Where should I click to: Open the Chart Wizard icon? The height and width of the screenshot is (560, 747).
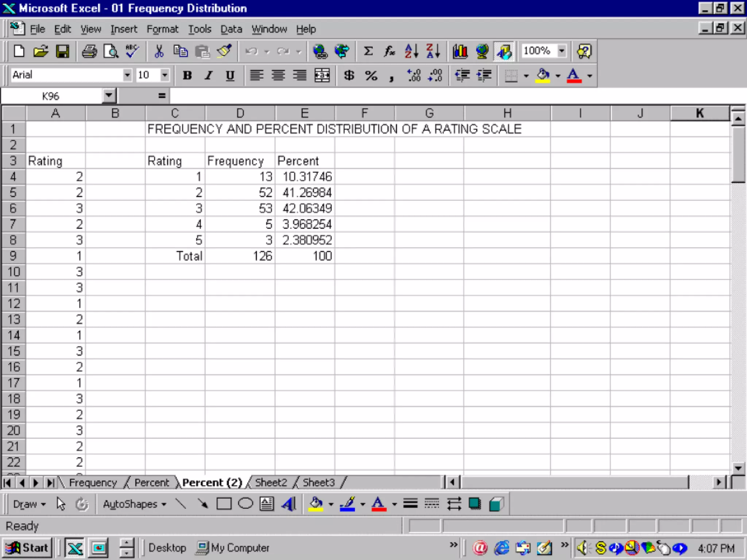(x=460, y=51)
